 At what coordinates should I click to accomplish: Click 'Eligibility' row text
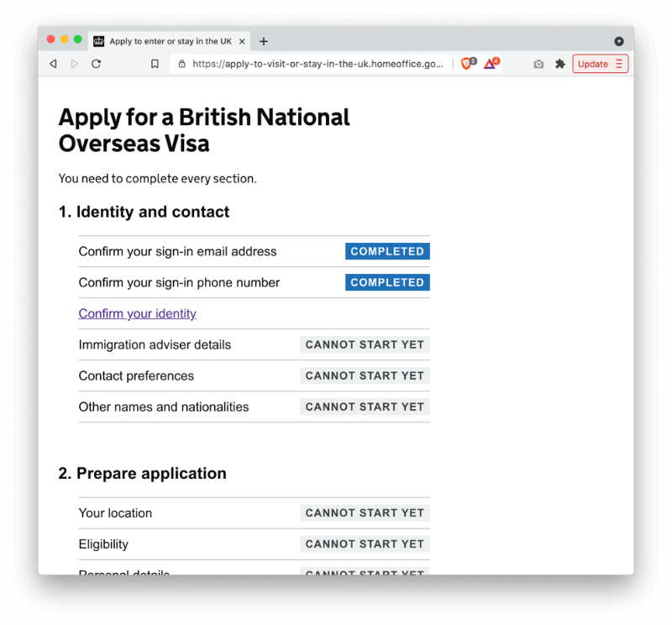[103, 544]
